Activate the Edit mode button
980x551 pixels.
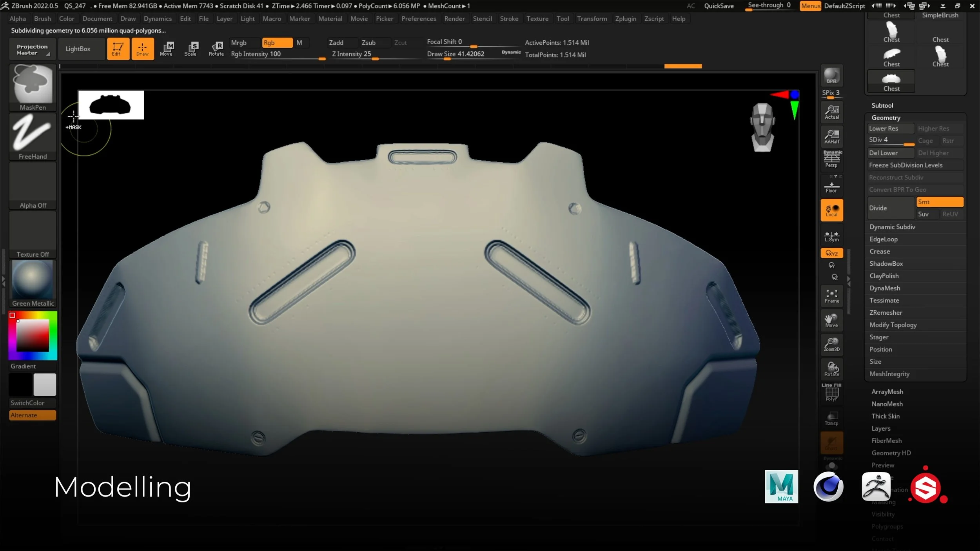pos(118,49)
